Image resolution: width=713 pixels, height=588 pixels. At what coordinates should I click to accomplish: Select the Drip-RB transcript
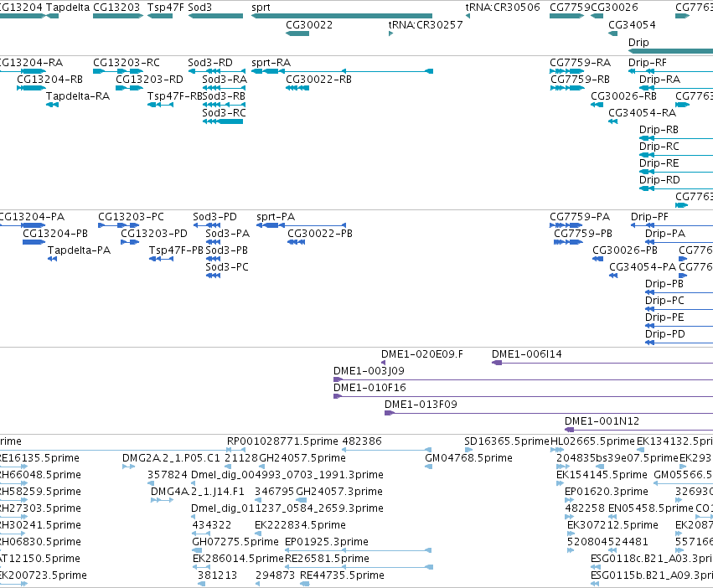(659, 130)
